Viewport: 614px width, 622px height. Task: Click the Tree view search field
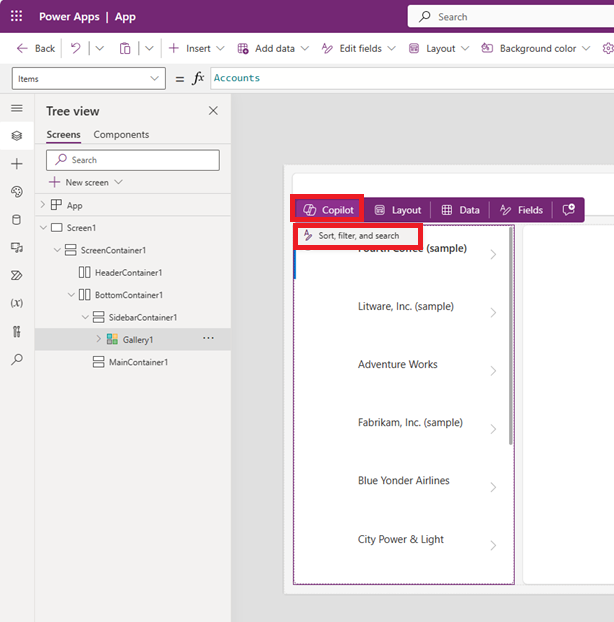pyautogui.click(x=132, y=160)
